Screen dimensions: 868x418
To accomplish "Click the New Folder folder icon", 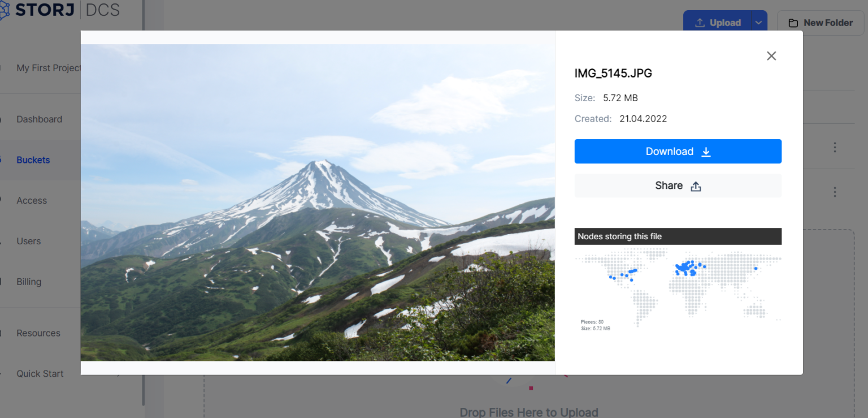I will [793, 23].
